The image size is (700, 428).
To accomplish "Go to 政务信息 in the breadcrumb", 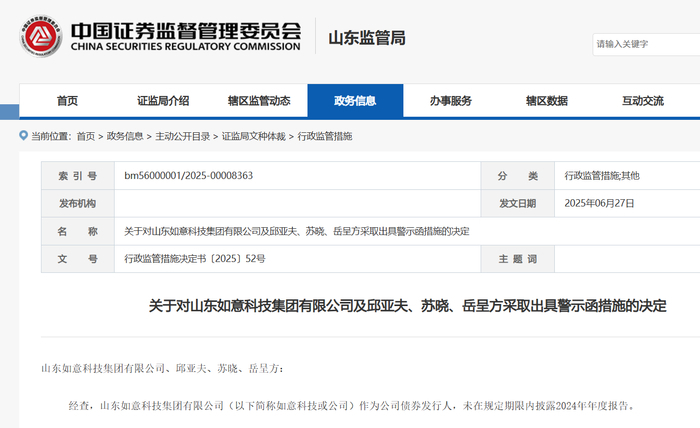I will click(125, 136).
